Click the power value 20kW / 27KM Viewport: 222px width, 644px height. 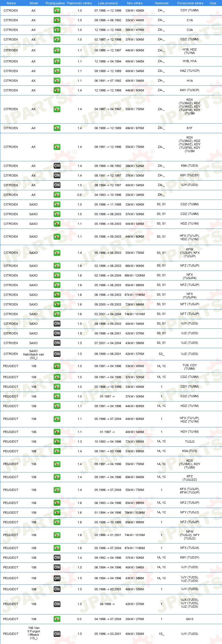click(135, 619)
